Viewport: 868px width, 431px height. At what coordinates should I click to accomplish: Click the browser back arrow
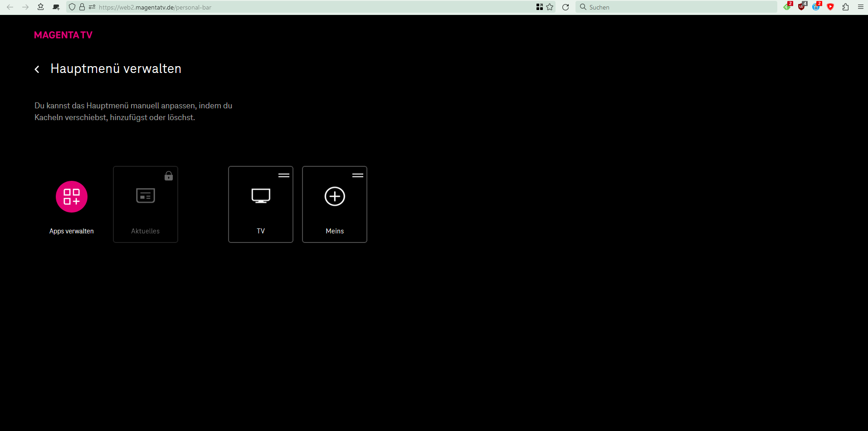pos(10,7)
